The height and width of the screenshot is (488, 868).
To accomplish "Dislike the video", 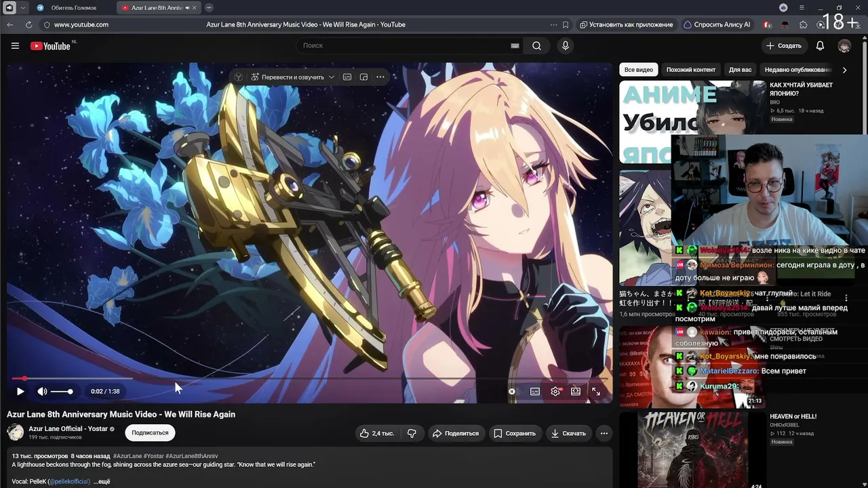I will point(412,433).
